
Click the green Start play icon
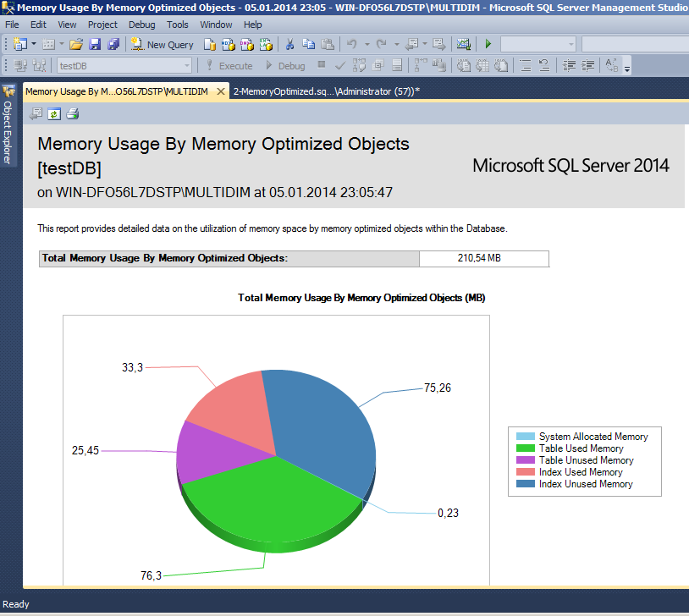click(x=488, y=44)
